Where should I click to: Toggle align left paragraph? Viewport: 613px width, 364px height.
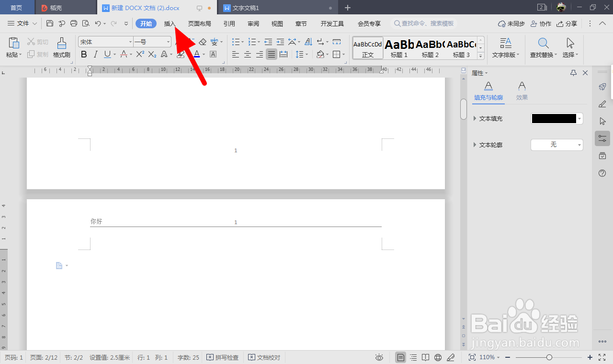236,55
